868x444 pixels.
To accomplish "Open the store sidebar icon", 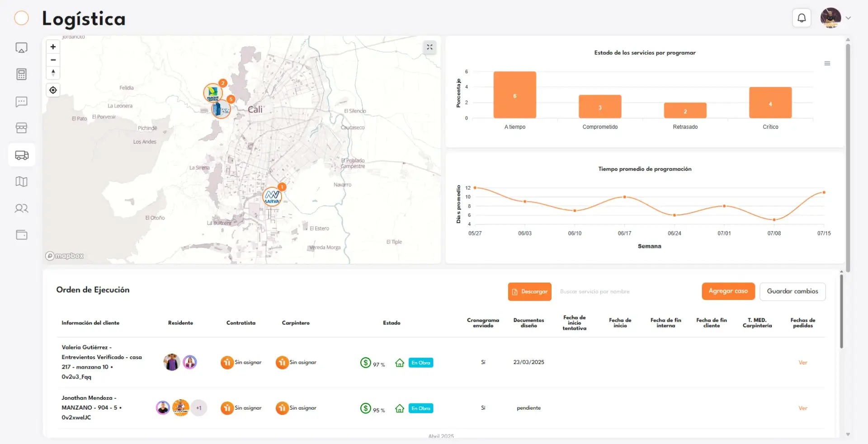I will click(22, 128).
